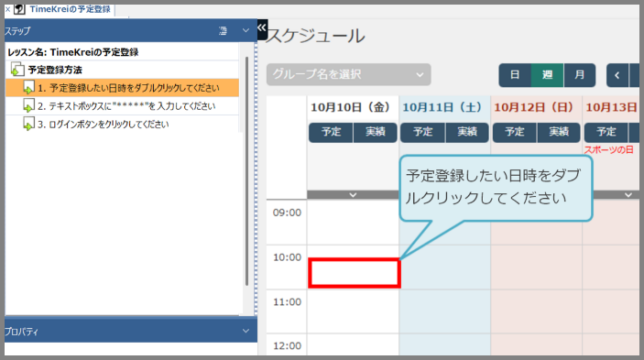This screenshot has width=644, height=360.
Task: Click 予定 under 10月12日
Action: [515, 132]
